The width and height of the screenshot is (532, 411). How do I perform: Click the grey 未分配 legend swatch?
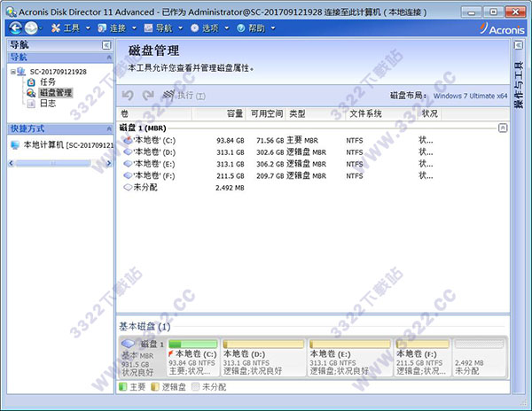point(195,387)
